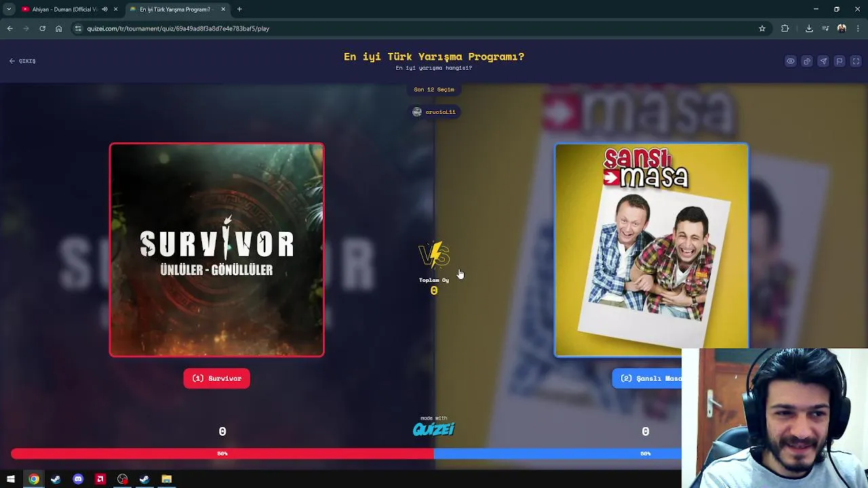Screen dimensions: 868x488
Task: Click the blue 50% vote bar
Action: tap(557, 453)
